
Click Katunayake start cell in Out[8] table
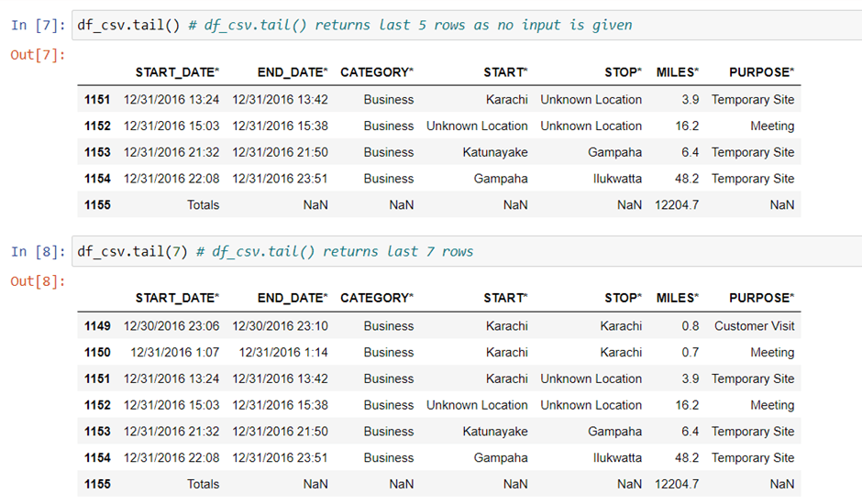(x=495, y=432)
